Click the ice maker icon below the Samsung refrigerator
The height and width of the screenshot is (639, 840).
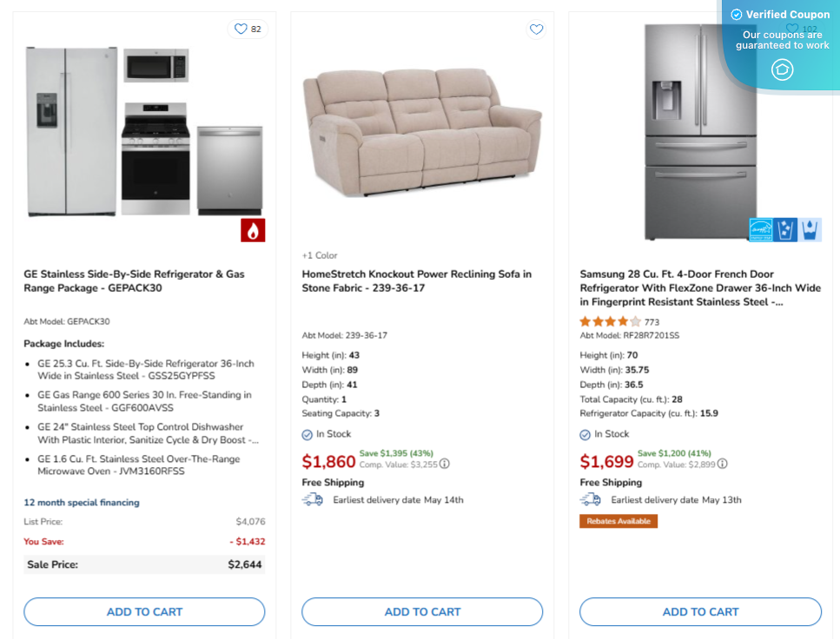pos(785,229)
